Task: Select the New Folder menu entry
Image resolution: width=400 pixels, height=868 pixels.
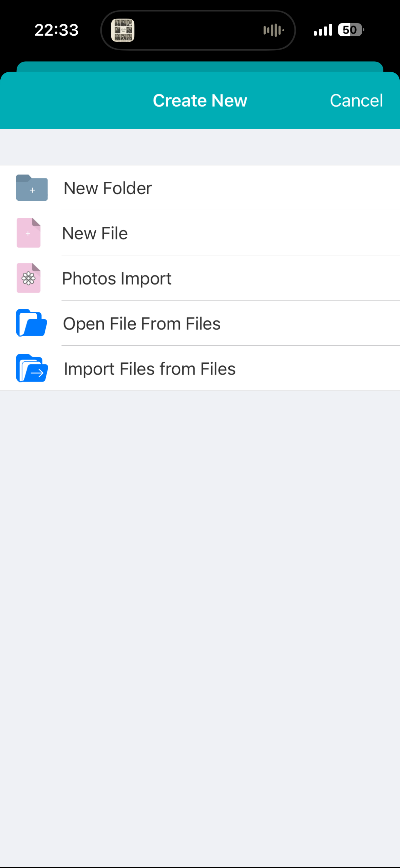Action: pos(108,188)
